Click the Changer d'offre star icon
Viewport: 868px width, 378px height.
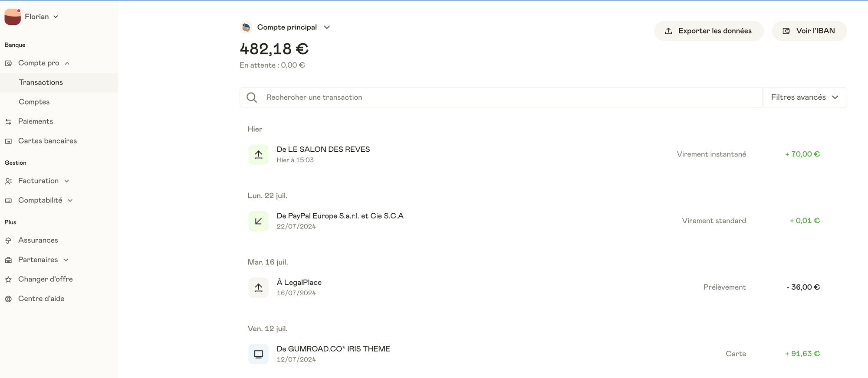[x=8, y=280]
